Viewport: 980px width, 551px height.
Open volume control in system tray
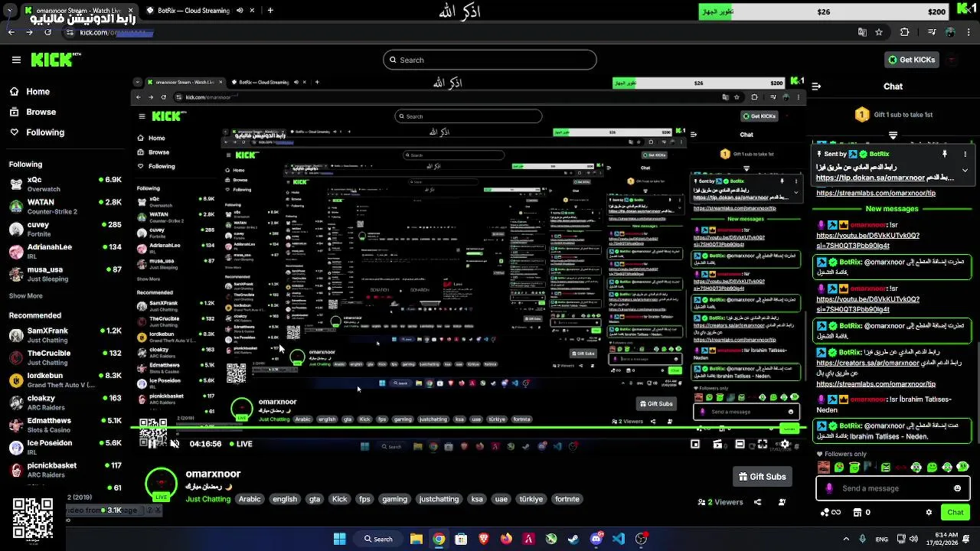(x=914, y=539)
